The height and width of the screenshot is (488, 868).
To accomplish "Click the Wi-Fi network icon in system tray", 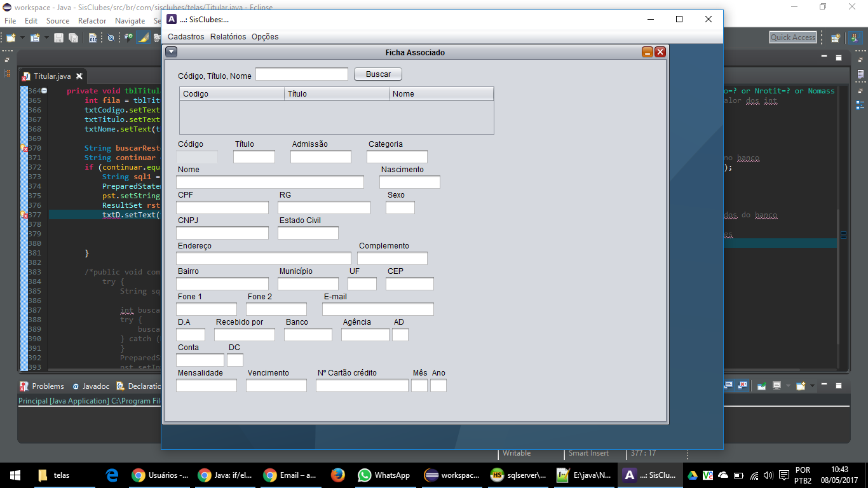I will coord(754,475).
